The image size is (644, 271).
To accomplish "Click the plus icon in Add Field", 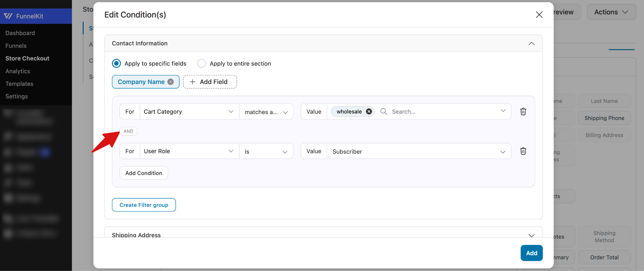I will [192, 82].
